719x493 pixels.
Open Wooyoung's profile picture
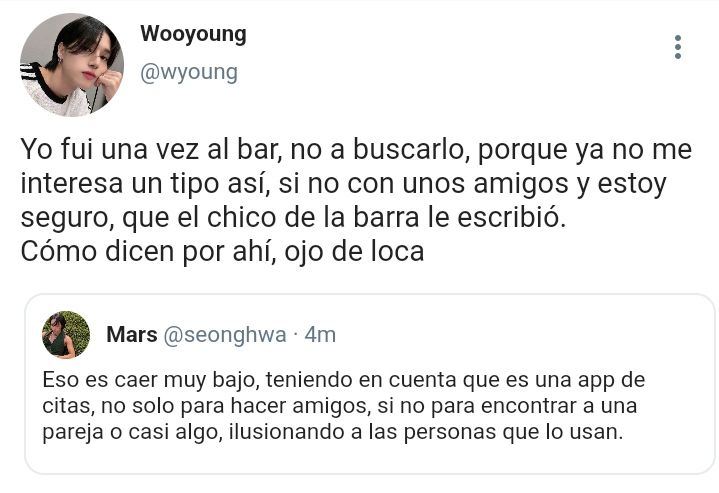(72, 65)
